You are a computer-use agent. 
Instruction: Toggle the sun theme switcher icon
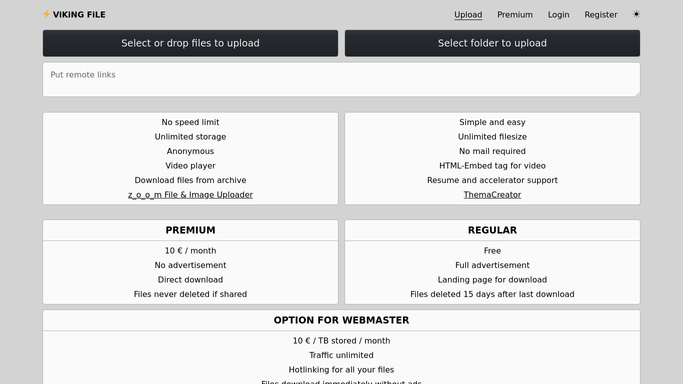click(x=636, y=14)
